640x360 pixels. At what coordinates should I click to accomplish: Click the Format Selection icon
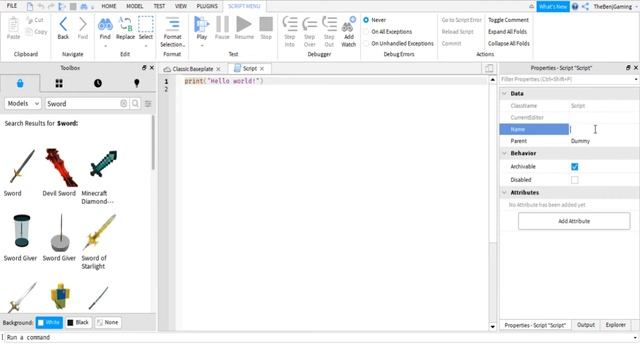point(173,24)
